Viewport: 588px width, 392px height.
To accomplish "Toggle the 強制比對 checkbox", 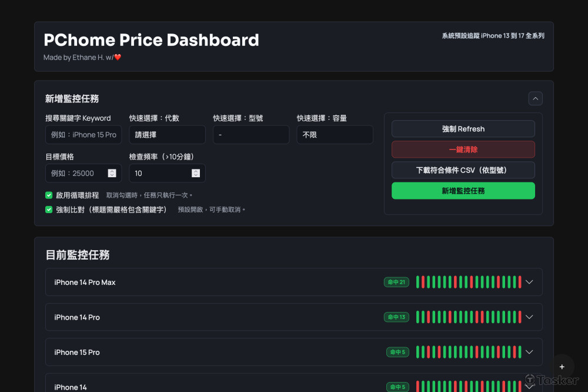I will click(49, 210).
